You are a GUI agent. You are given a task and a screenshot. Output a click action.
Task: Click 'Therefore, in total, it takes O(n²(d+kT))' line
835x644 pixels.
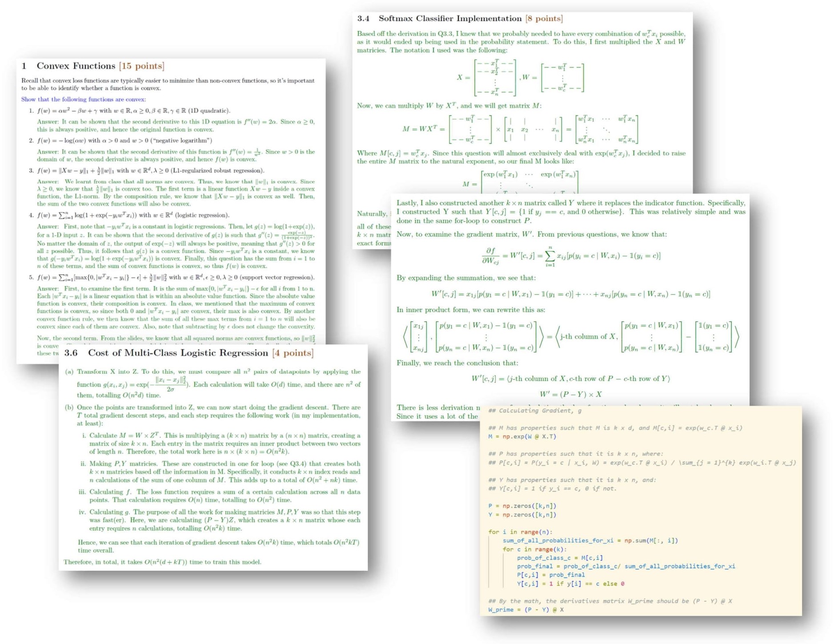[163, 562]
